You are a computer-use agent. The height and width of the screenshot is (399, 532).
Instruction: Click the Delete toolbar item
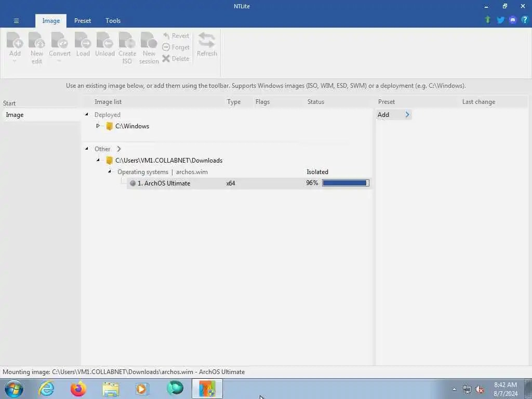pyautogui.click(x=176, y=58)
